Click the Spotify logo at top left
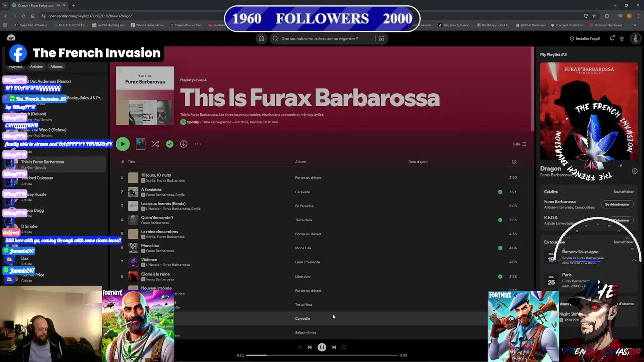 tap(11, 38)
